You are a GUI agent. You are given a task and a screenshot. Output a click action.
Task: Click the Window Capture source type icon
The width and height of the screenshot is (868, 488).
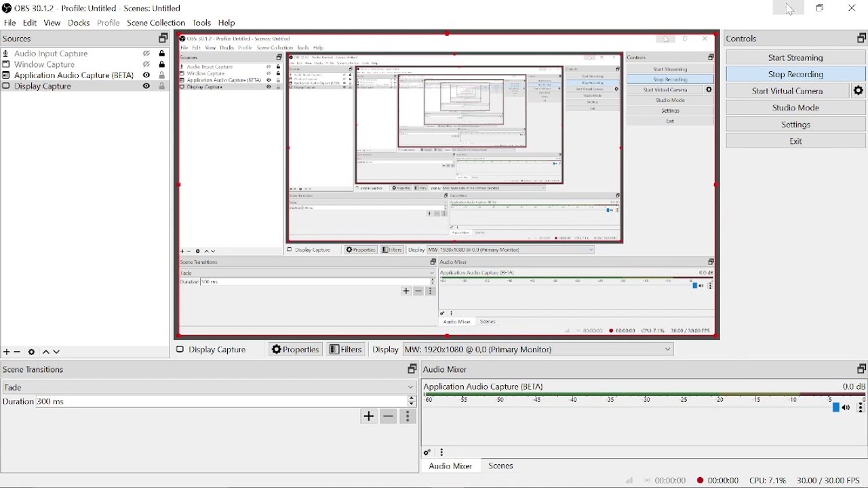6,64
